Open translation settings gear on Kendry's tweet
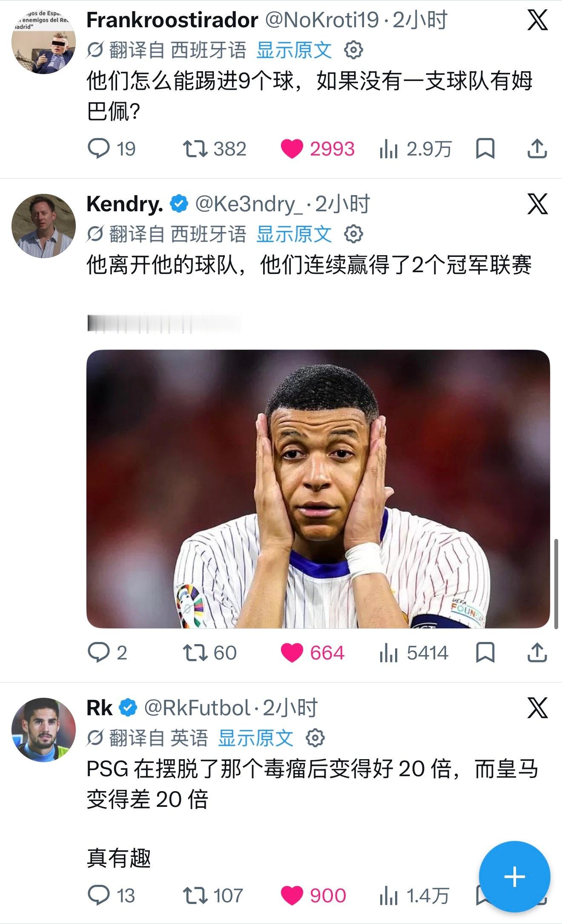Viewport: 562px width, 924px height. [353, 234]
